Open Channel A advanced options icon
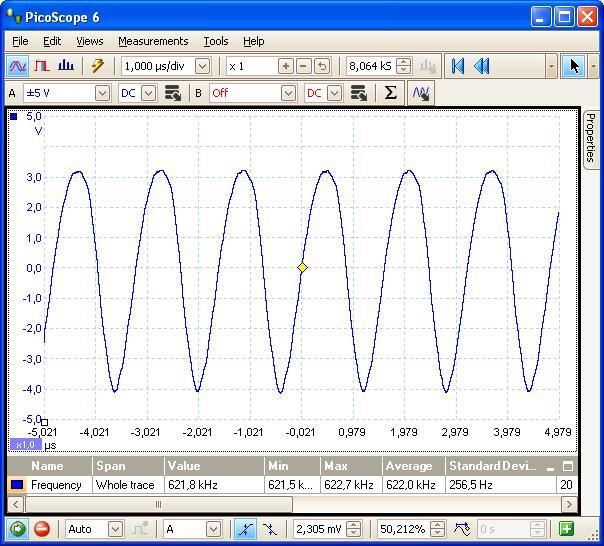604x546 pixels. [173, 93]
